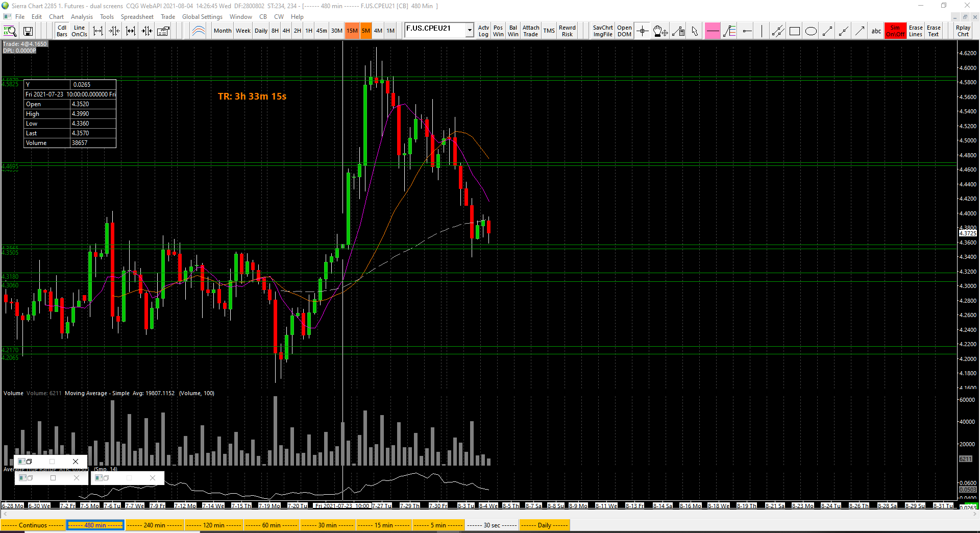This screenshot has width=980, height=533.
Task: Open the Spreadsheet menu
Action: (137, 17)
